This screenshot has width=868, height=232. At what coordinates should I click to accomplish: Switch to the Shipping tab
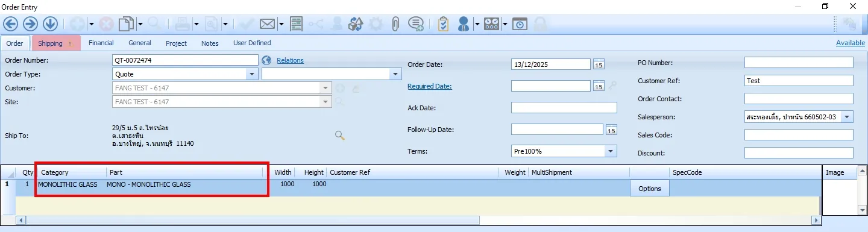(x=55, y=43)
